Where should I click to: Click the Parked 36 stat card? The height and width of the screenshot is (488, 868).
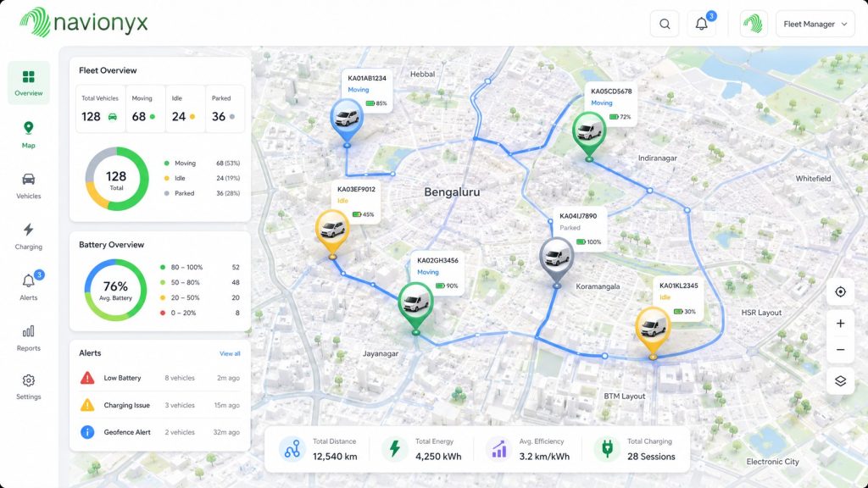coord(225,109)
